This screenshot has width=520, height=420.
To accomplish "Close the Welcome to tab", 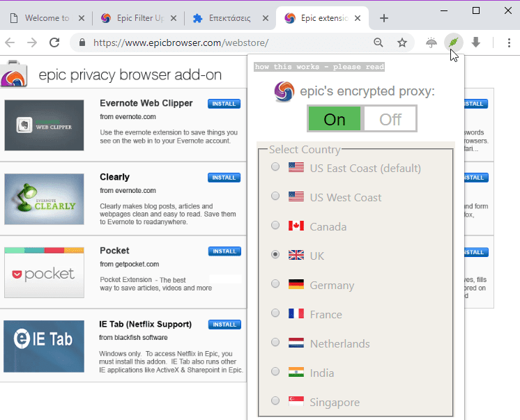I will (x=82, y=18).
